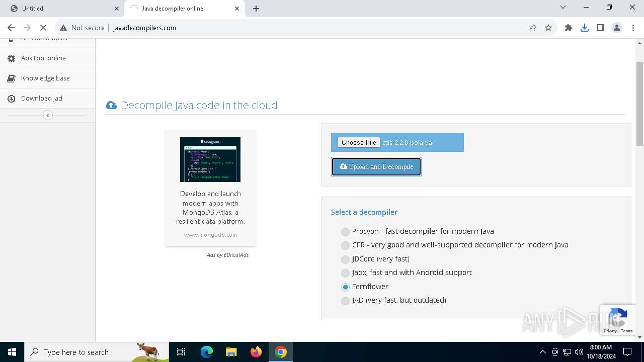This screenshot has height=362, width=644.
Task: Open the notifications action center
Action: (x=627, y=352)
